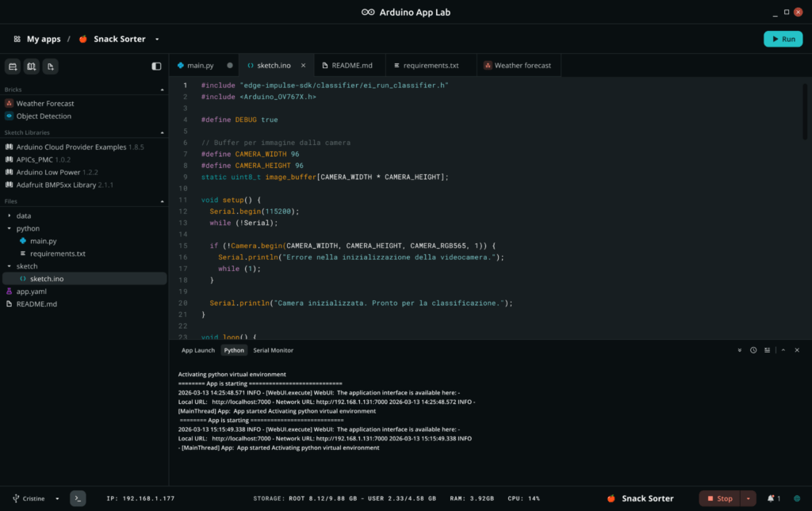This screenshot has height=511, width=812.
Task: Click the Add Sketch Library icon
Action: pos(32,67)
